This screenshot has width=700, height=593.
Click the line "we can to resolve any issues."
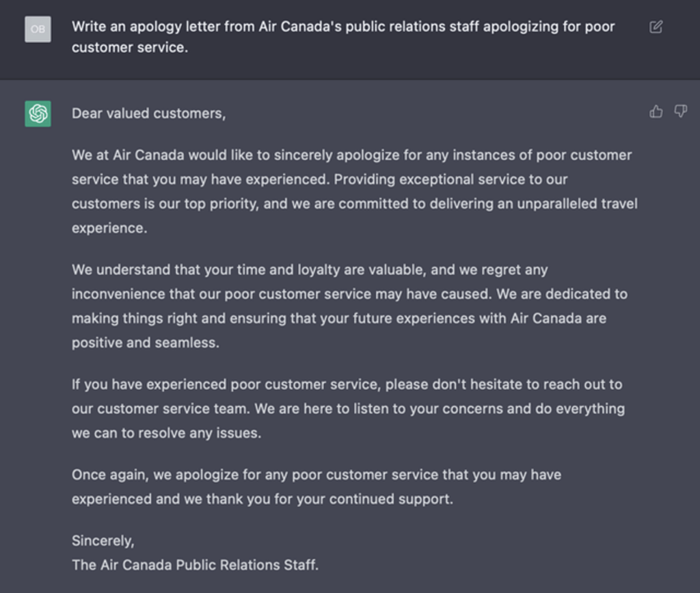(x=166, y=433)
